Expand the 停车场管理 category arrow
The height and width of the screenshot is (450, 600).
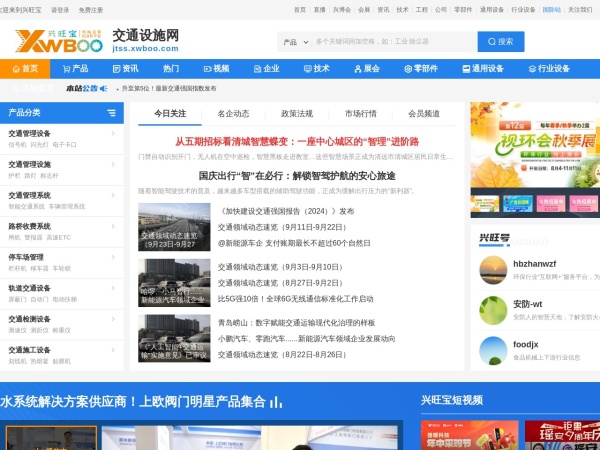[113, 257]
